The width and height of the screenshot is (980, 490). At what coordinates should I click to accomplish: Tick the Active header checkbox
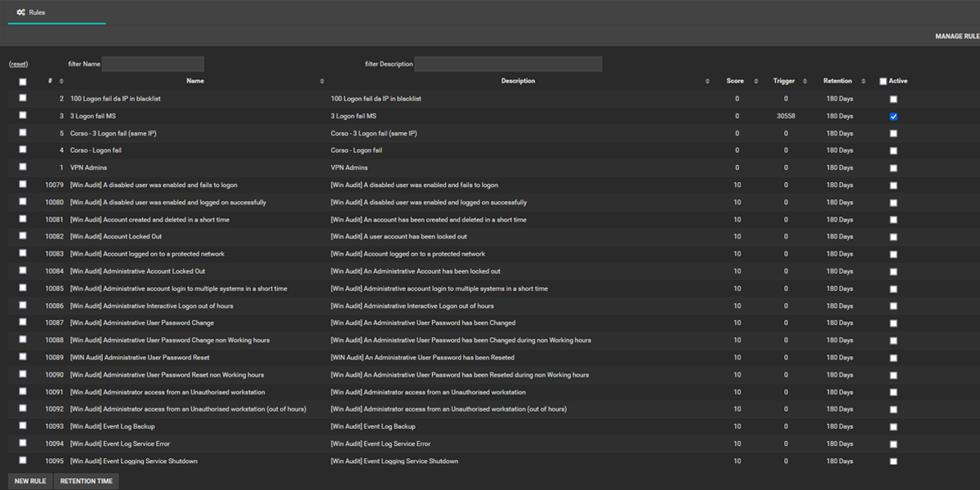(883, 82)
